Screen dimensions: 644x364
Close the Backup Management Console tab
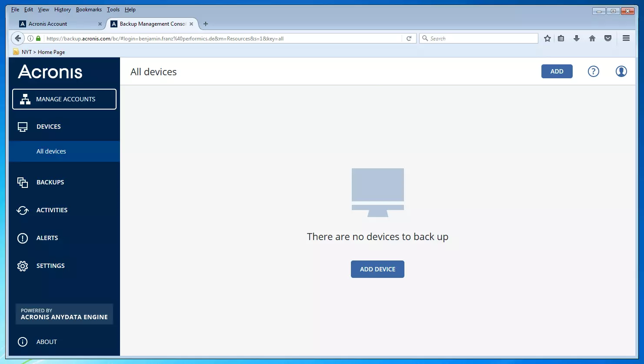191,24
